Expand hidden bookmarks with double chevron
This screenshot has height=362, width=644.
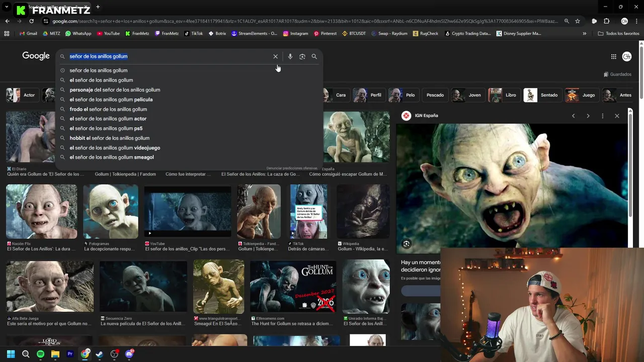[584, 34]
